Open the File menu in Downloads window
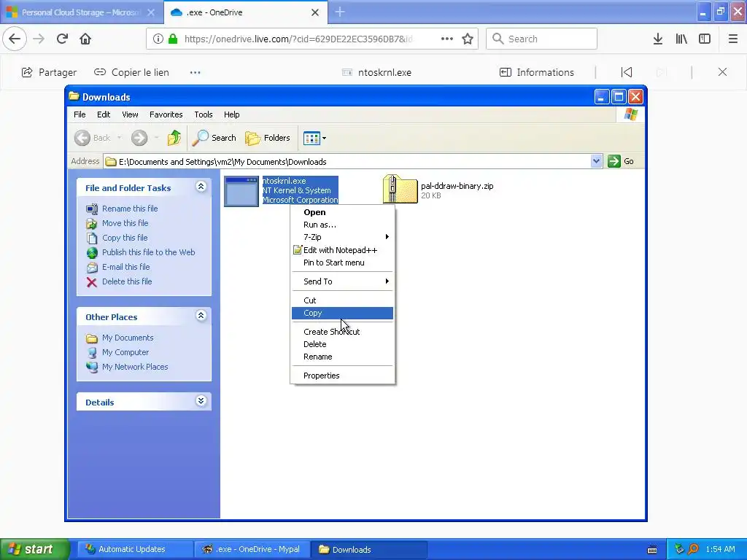Image resolution: width=747 pixels, height=560 pixels. click(80, 114)
